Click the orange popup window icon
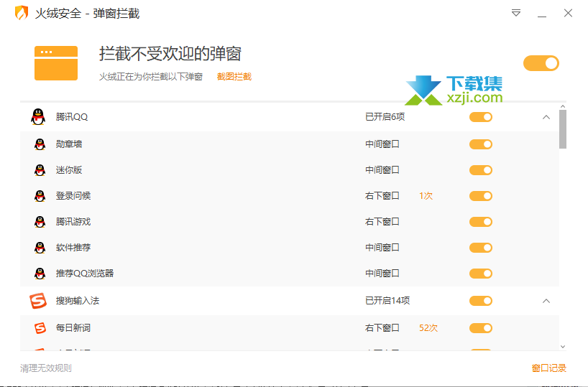 click(x=56, y=63)
